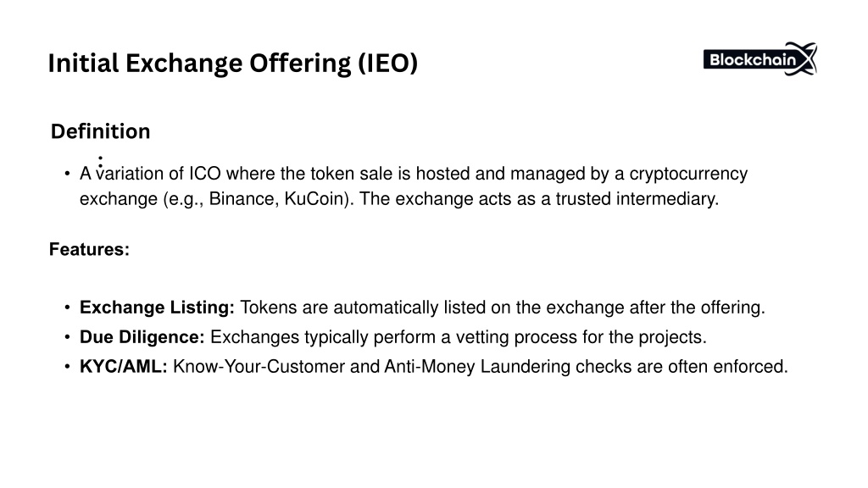Click the BlockchainX logo

tap(760, 58)
